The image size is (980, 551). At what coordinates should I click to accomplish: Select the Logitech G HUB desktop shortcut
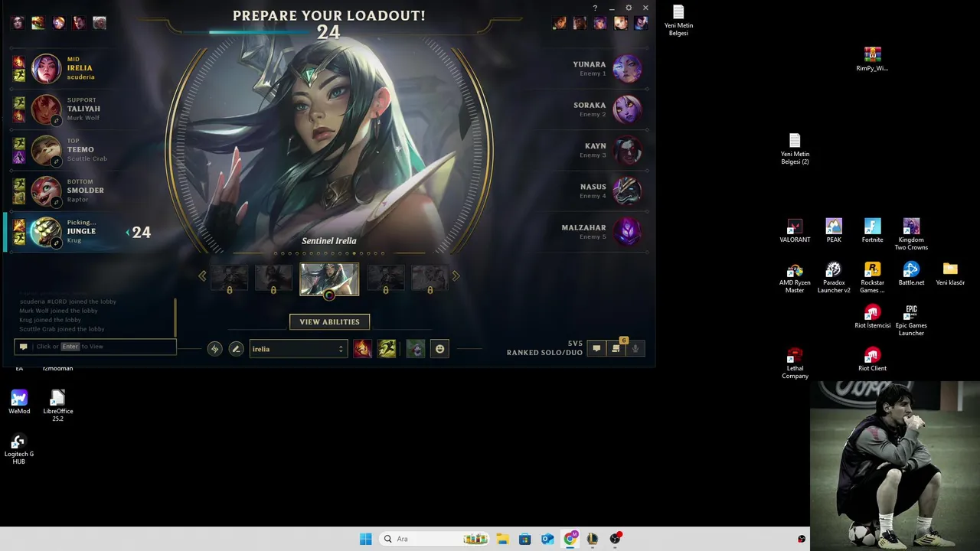(x=19, y=449)
